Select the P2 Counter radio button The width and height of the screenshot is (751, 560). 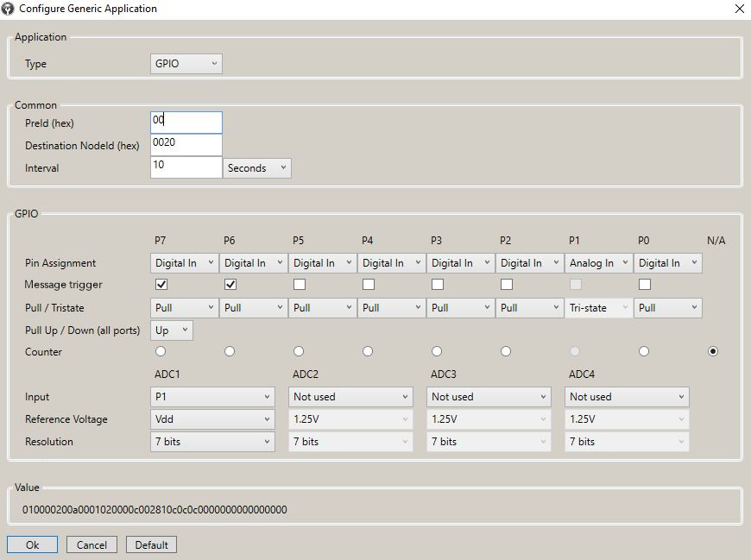tap(505, 351)
